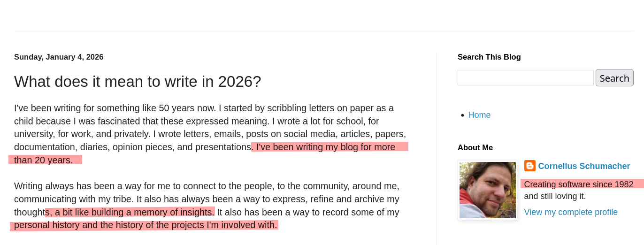
Task: Click the phrase "communicating with my tribe"
Action: pos(70,199)
